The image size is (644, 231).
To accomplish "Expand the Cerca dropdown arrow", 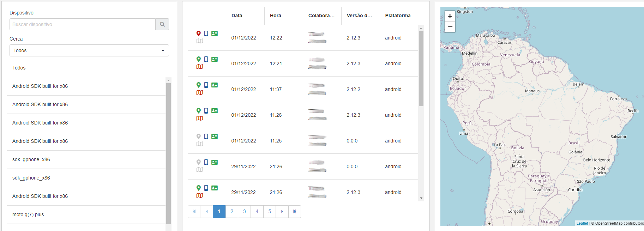I will coord(163,50).
